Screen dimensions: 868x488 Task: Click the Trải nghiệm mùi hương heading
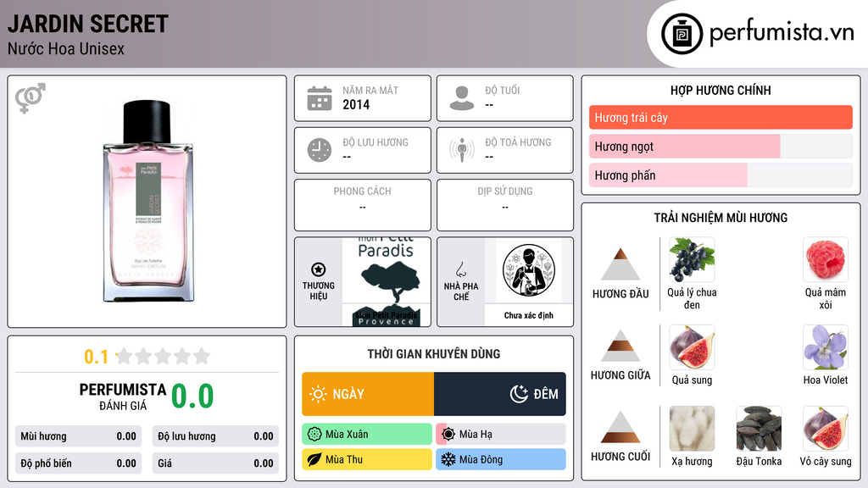tap(721, 218)
